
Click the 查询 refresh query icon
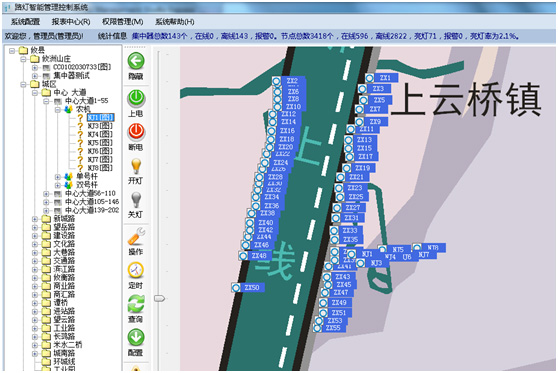(x=136, y=304)
